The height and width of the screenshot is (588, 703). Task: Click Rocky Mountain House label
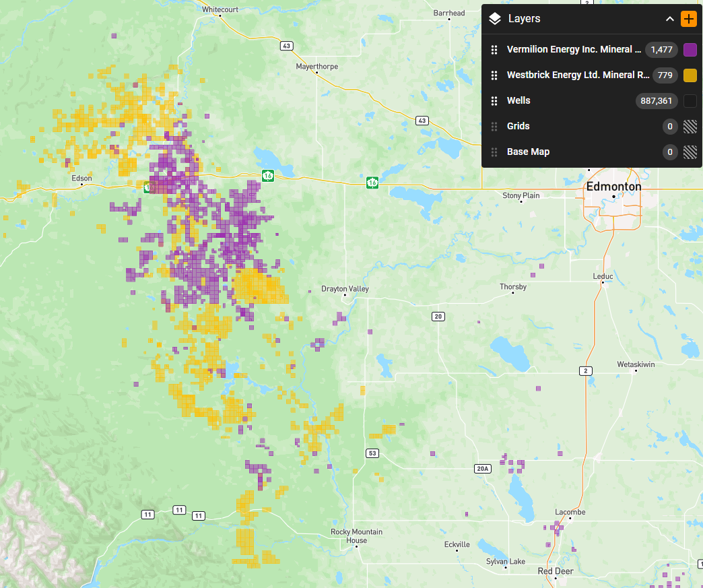(356, 536)
